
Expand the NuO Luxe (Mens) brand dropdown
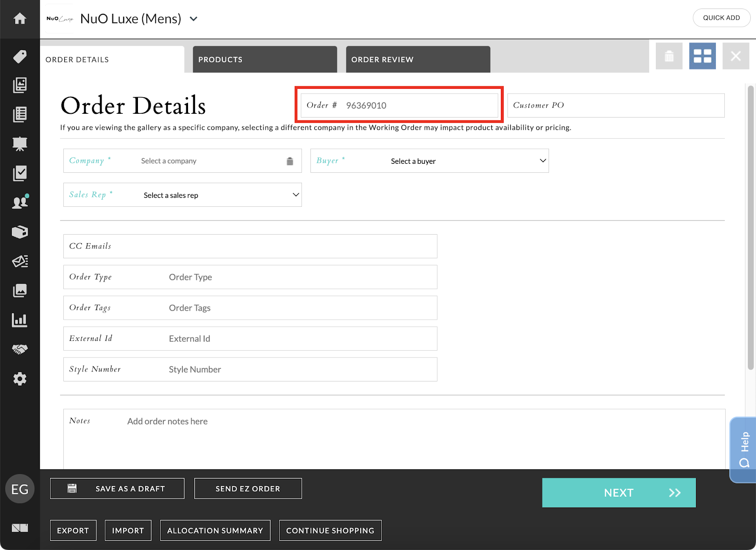click(x=193, y=19)
